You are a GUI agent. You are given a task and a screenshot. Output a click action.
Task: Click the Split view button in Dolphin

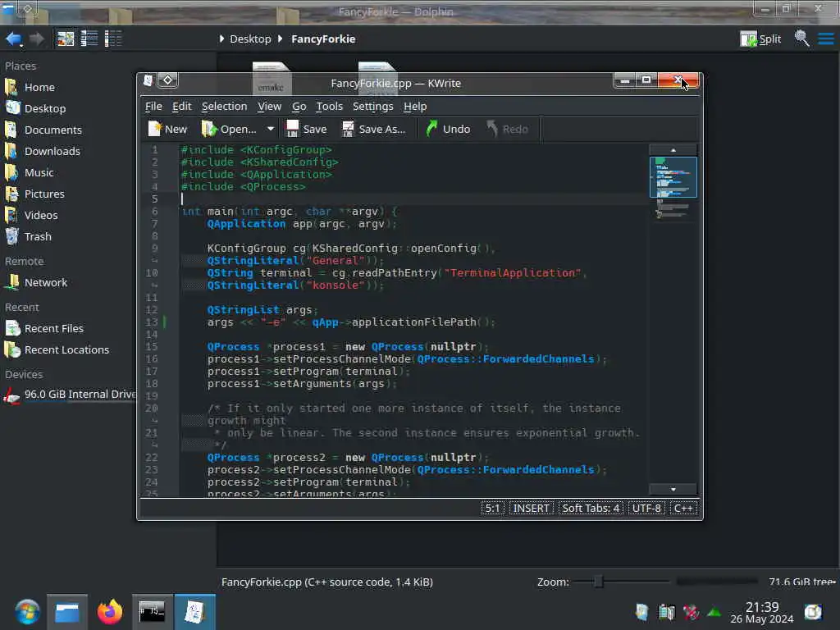760,39
